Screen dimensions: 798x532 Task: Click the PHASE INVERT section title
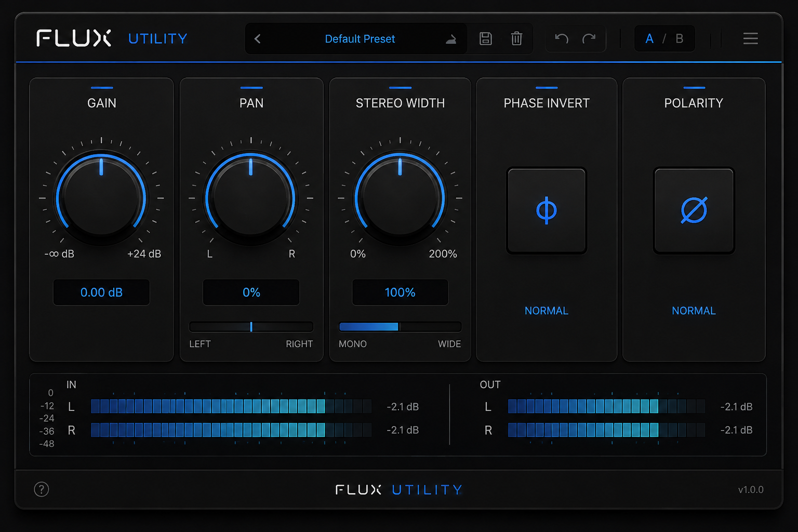(x=547, y=103)
